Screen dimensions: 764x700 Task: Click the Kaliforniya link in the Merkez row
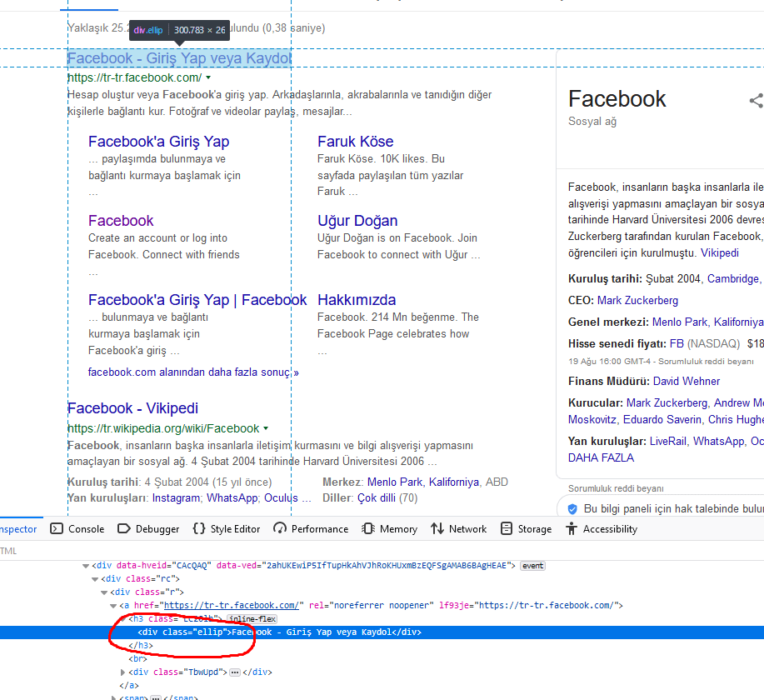pyautogui.click(x=453, y=482)
